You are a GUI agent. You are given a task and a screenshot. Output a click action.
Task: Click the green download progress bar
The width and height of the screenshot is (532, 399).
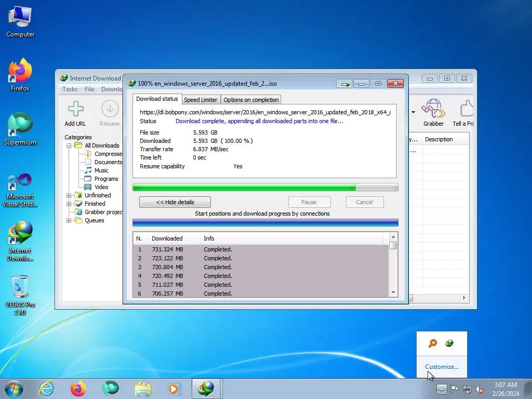(x=265, y=187)
